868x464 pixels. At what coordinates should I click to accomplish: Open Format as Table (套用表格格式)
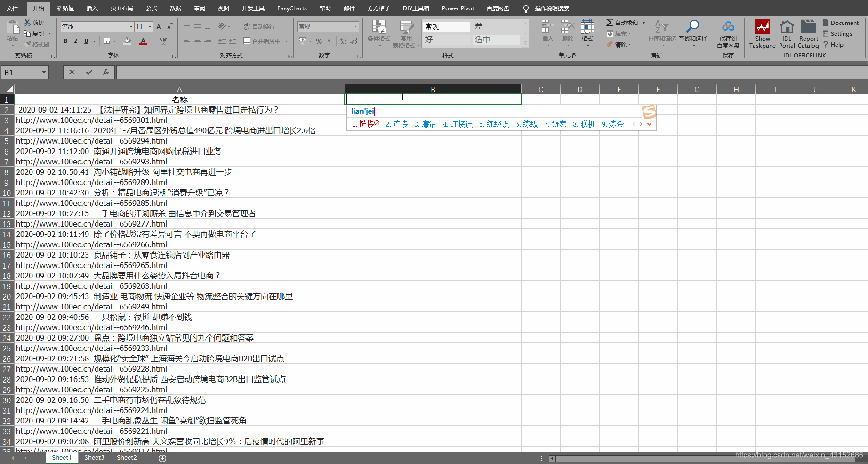[406, 34]
